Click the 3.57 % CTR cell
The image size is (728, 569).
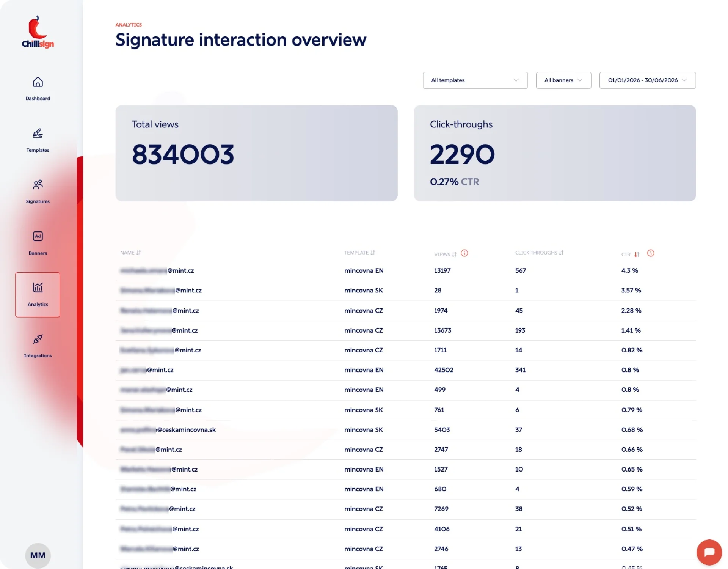point(631,291)
